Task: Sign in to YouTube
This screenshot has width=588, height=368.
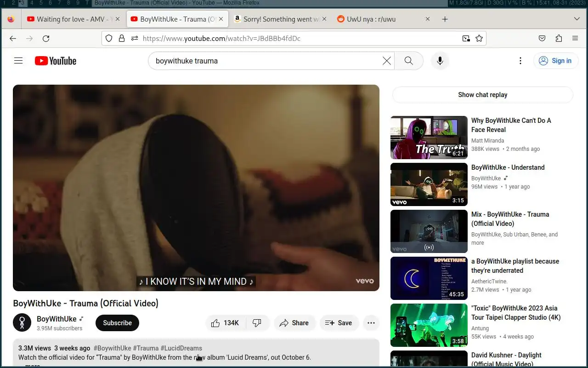Action: click(x=555, y=61)
